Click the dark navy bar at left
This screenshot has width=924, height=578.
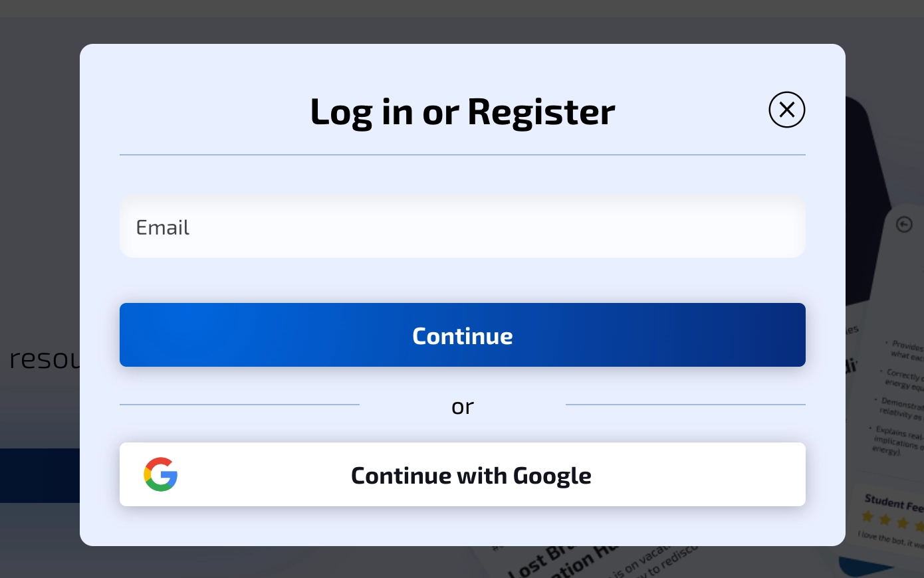coord(40,476)
